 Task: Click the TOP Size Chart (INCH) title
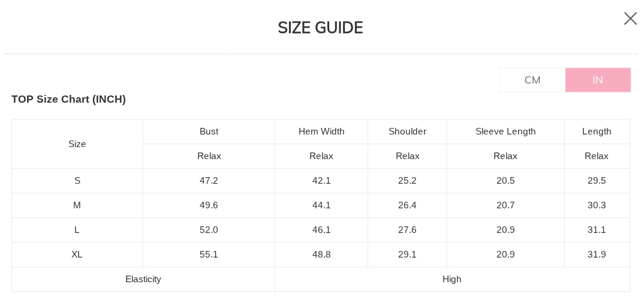click(x=68, y=99)
